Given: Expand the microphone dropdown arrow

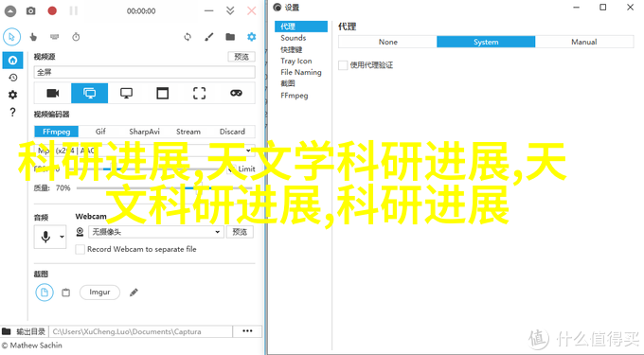Looking at the screenshot, I should pyautogui.click(x=62, y=237).
